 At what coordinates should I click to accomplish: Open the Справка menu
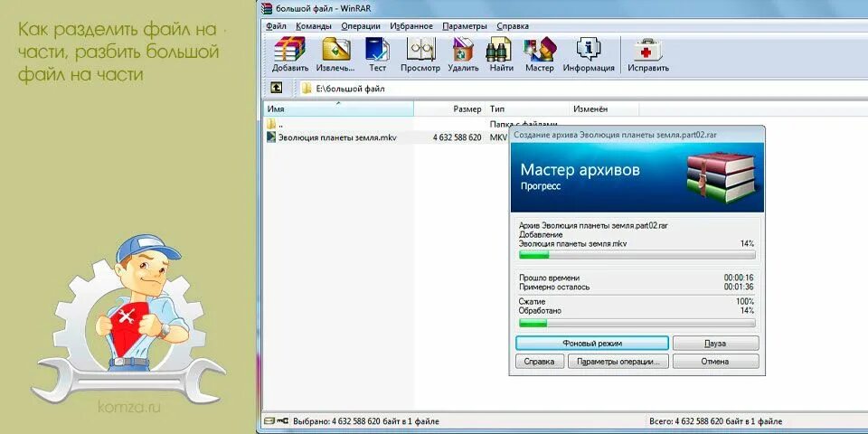512,26
